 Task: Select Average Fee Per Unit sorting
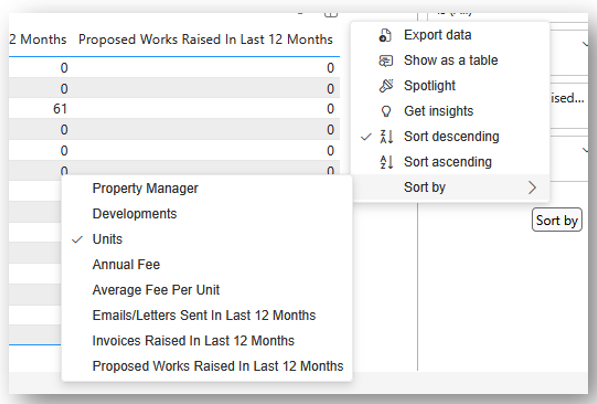207,290
